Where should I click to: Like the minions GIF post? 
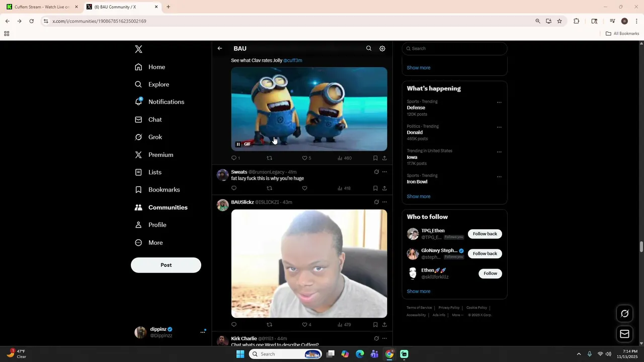tap(306, 158)
